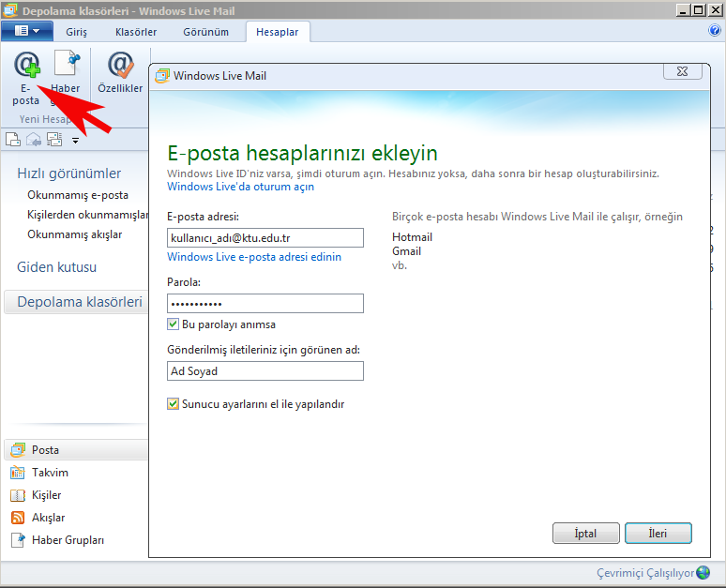Toggle Sunucu ayarlarını el ile yapılandır checkbox
This screenshot has height=588, width=726.
(x=174, y=404)
